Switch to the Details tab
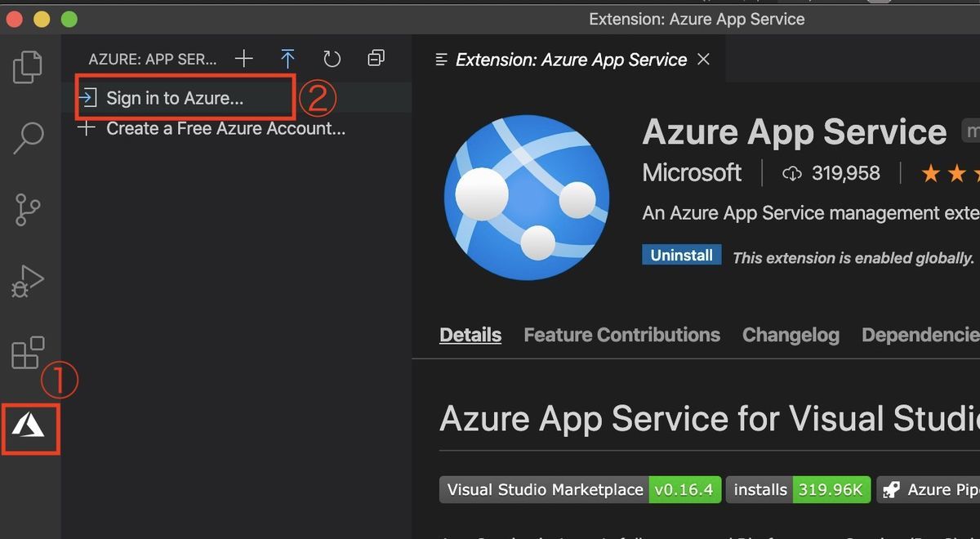This screenshot has width=980, height=539. [470, 335]
